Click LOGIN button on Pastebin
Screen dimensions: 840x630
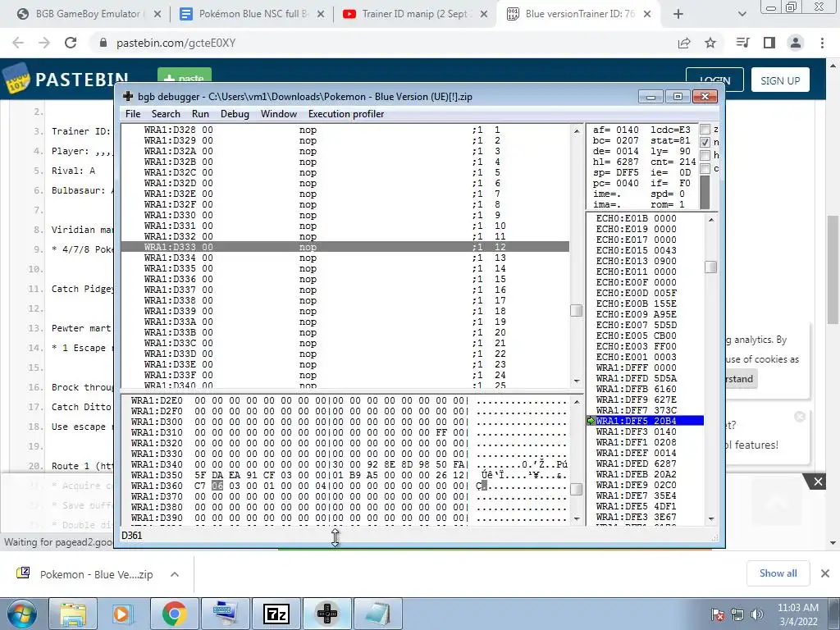tap(714, 80)
